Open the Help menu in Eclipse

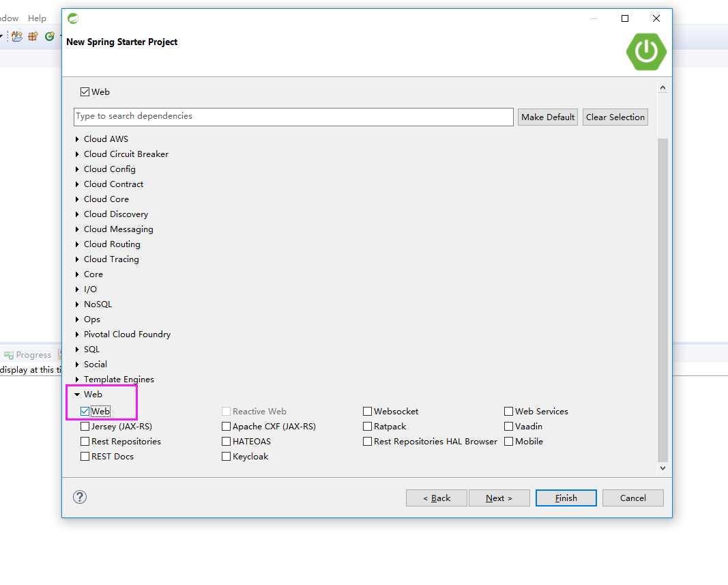[37, 18]
